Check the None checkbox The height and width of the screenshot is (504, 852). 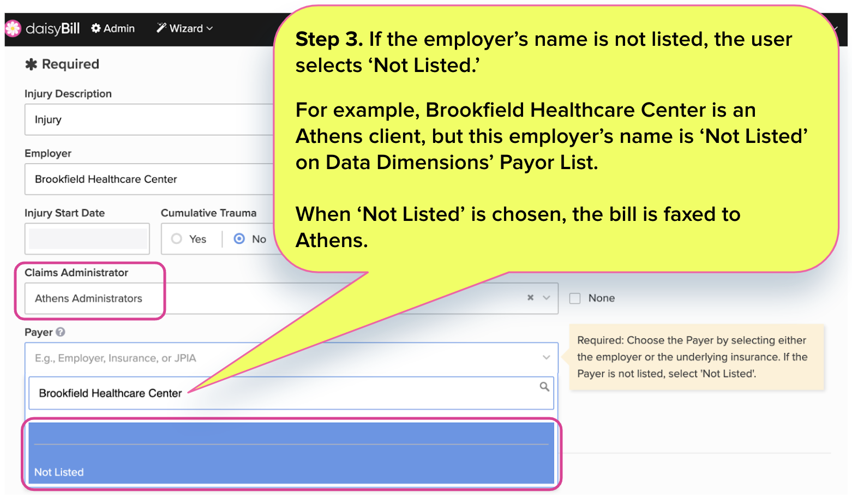pyautogui.click(x=575, y=298)
